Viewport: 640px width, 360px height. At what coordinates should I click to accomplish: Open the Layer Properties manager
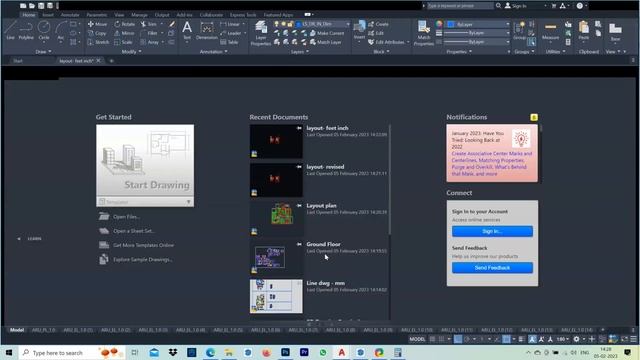click(261, 33)
